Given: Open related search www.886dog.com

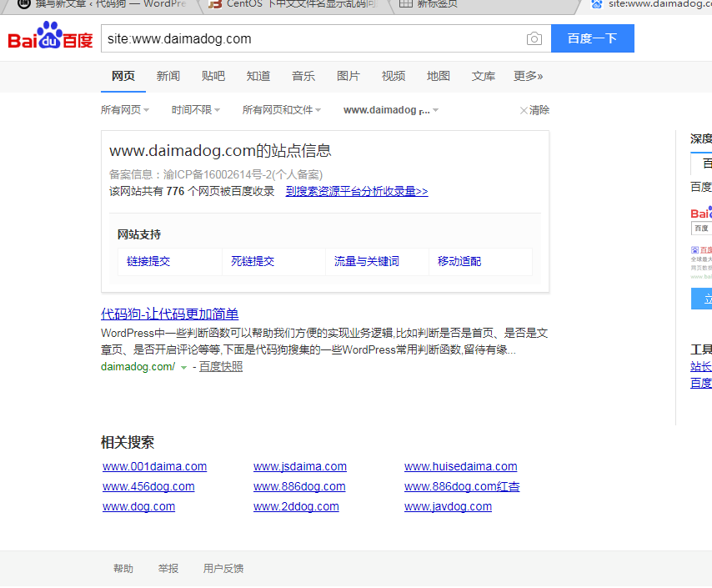Looking at the screenshot, I should (x=299, y=487).
